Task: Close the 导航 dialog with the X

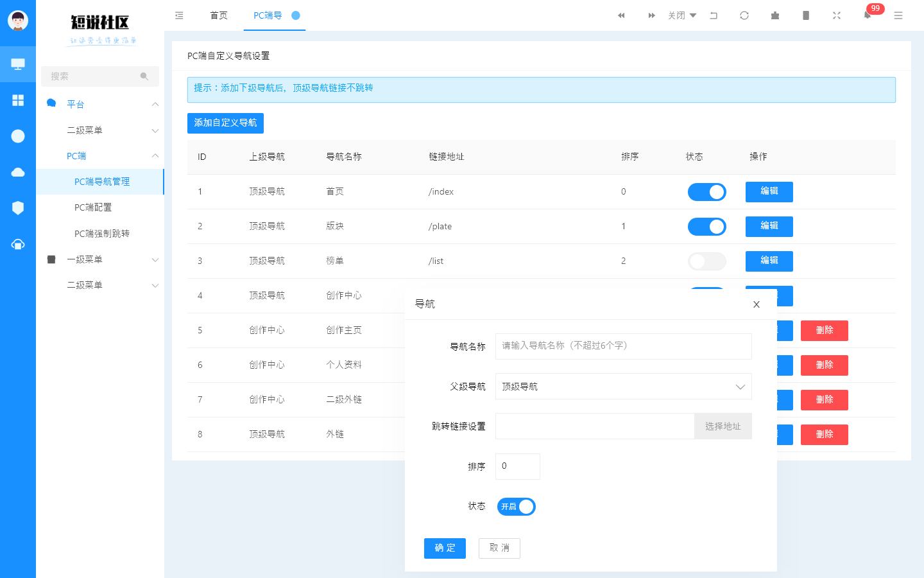Action: click(x=757, y=304)
